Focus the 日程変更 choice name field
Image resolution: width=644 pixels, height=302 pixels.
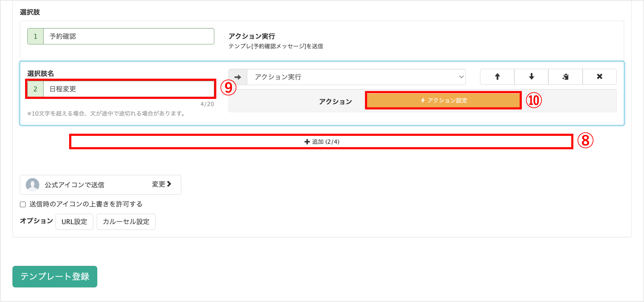129,89
